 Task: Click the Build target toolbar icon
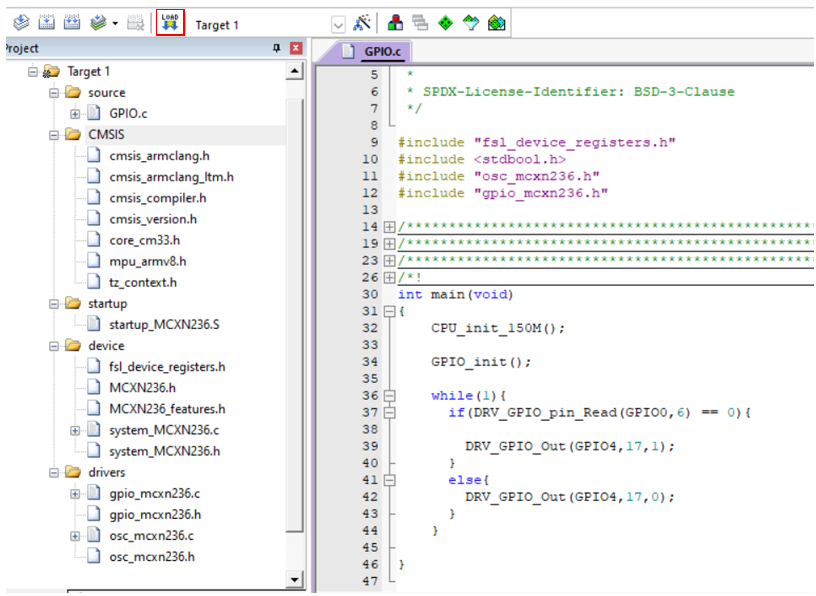coord(46,23)
